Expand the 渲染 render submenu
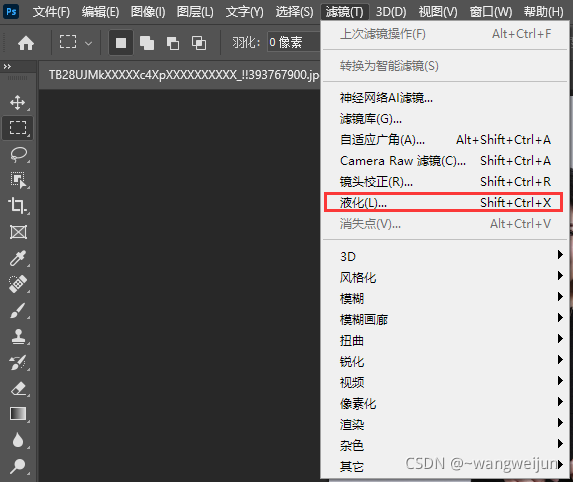This screenshot has height=482, width=573. pyautogui.click(x=444, y=424)
